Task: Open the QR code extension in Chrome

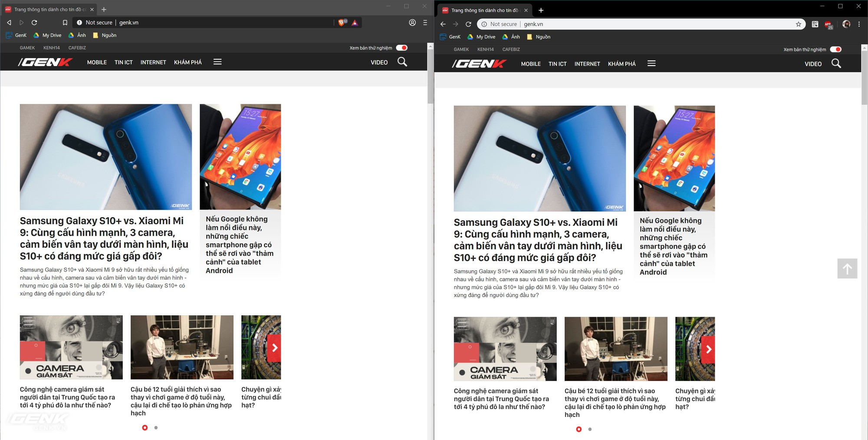Action: tap(815, 24)
